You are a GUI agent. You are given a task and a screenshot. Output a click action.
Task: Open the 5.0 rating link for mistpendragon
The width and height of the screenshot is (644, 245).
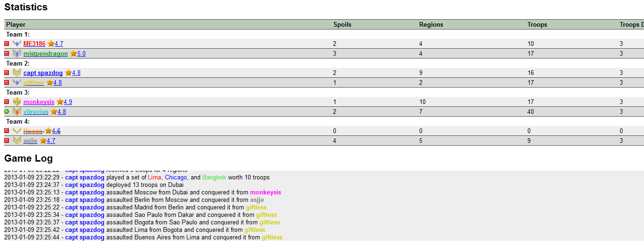tap(81, 53)
